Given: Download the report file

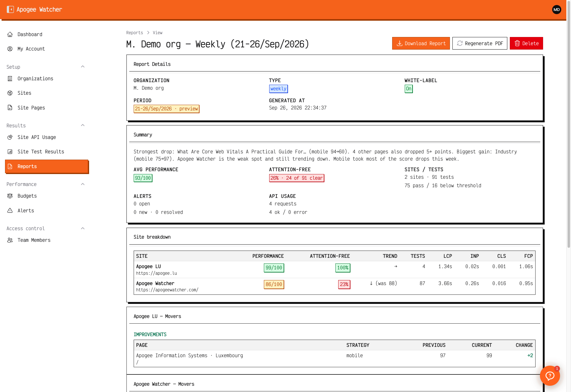Looking at the screenshot, I should tap(421, 43).
